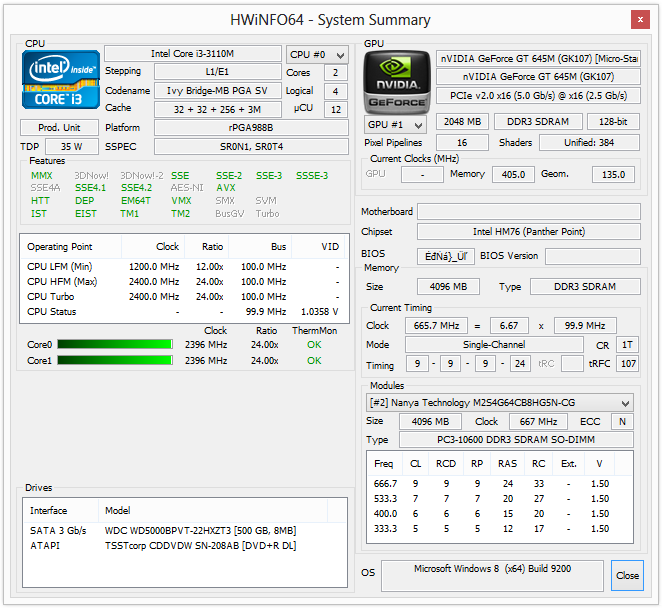
Task: Select the CPU Turbo row
Action: tap(184, 297)
